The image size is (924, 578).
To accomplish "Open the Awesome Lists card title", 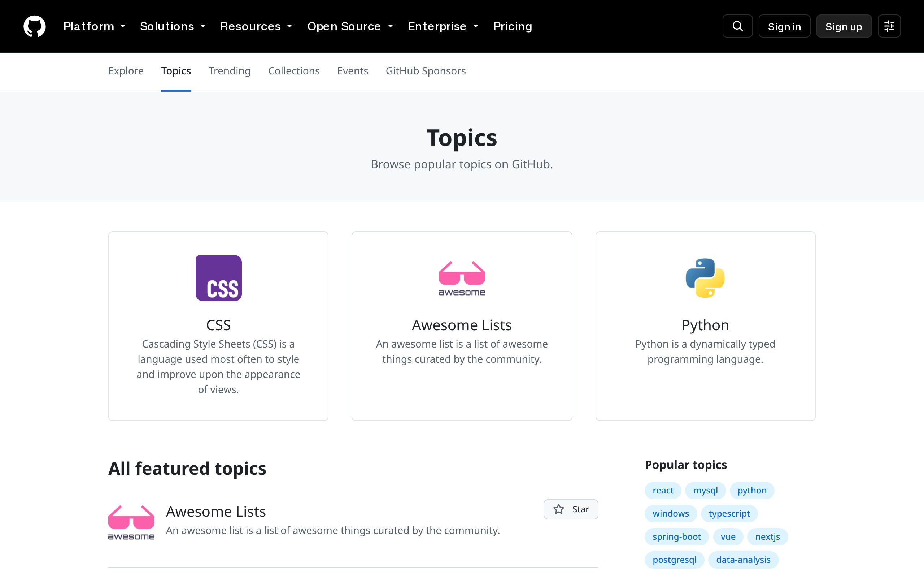I will click(x=462, y=325).
